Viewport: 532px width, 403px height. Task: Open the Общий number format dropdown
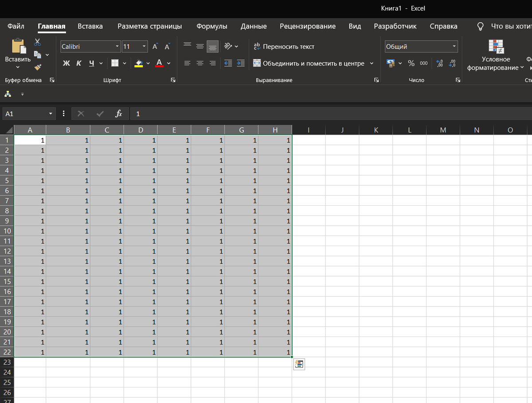(454, 47)
